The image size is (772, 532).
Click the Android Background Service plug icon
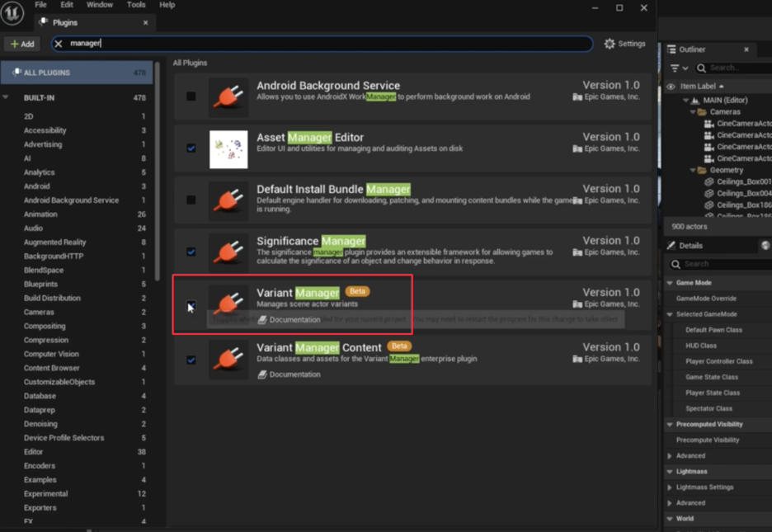click(x=228, y=97)
